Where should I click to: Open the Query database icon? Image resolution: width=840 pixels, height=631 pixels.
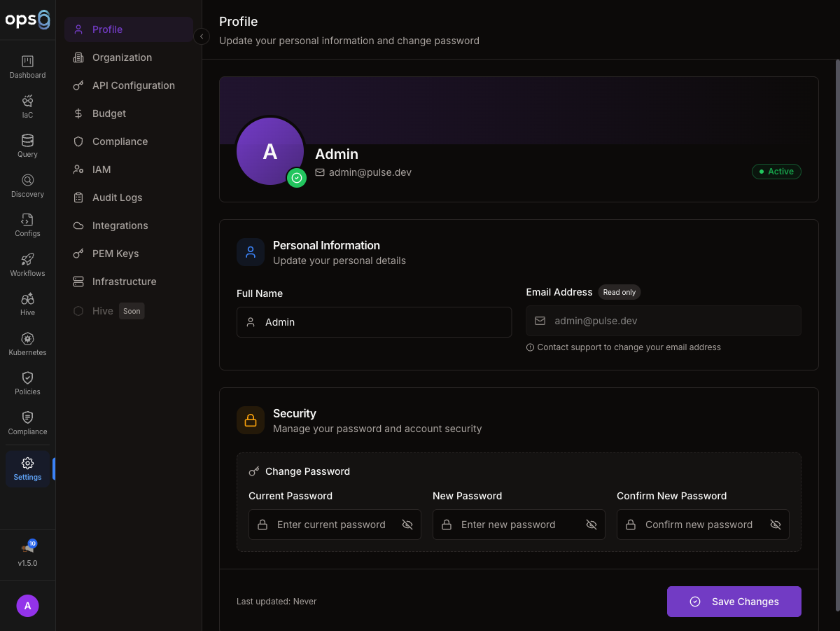click(27, 141)
